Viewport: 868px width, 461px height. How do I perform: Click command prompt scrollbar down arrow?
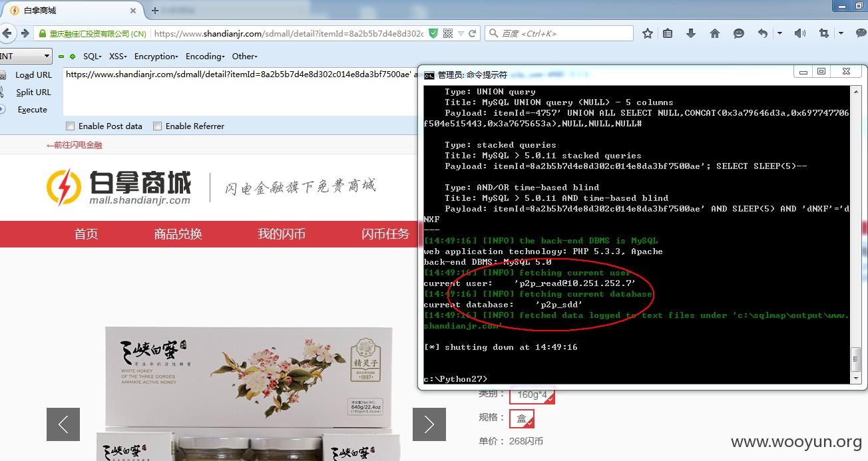[x=856, y=379]
